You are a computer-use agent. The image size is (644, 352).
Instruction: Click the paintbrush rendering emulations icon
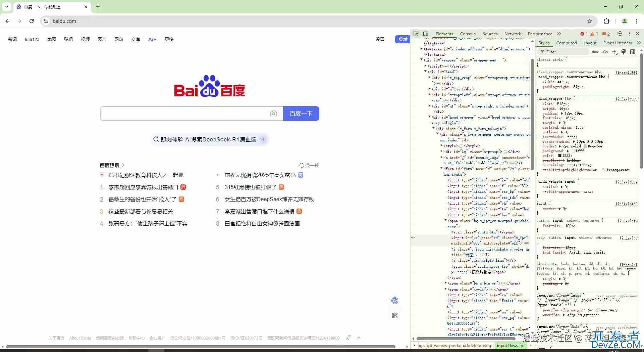pyautogui.click(x=624, y=52)
